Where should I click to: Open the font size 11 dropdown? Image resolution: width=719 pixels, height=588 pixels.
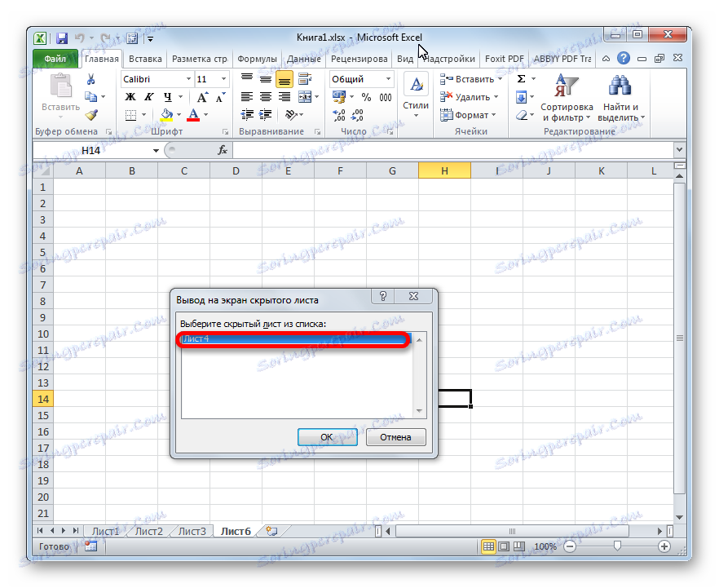click(223, 79)
